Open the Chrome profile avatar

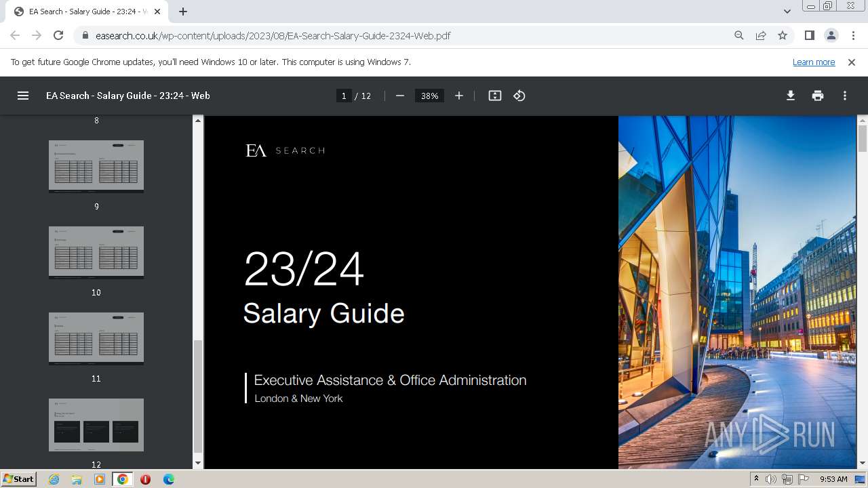(x=831, y=35)
